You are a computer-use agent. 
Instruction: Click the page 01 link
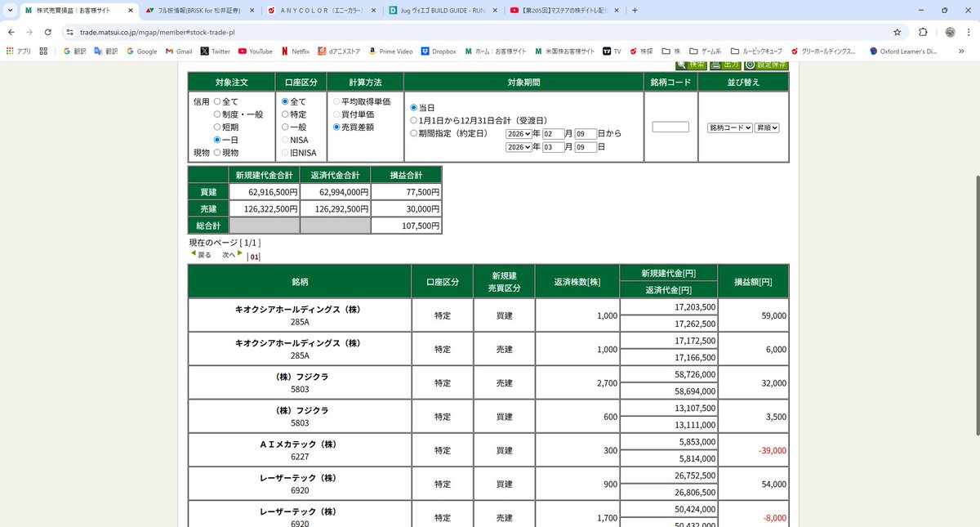pyautogui.click(x=254, y=256)
